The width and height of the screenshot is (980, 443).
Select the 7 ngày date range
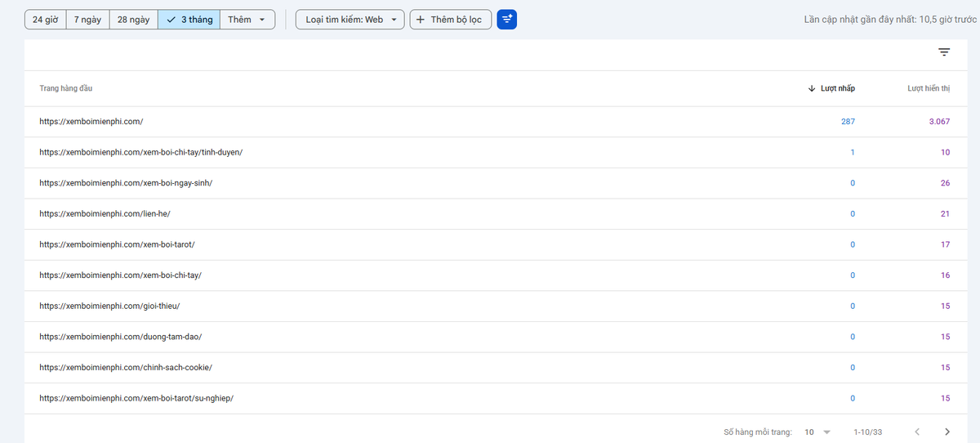pos(87,20)
